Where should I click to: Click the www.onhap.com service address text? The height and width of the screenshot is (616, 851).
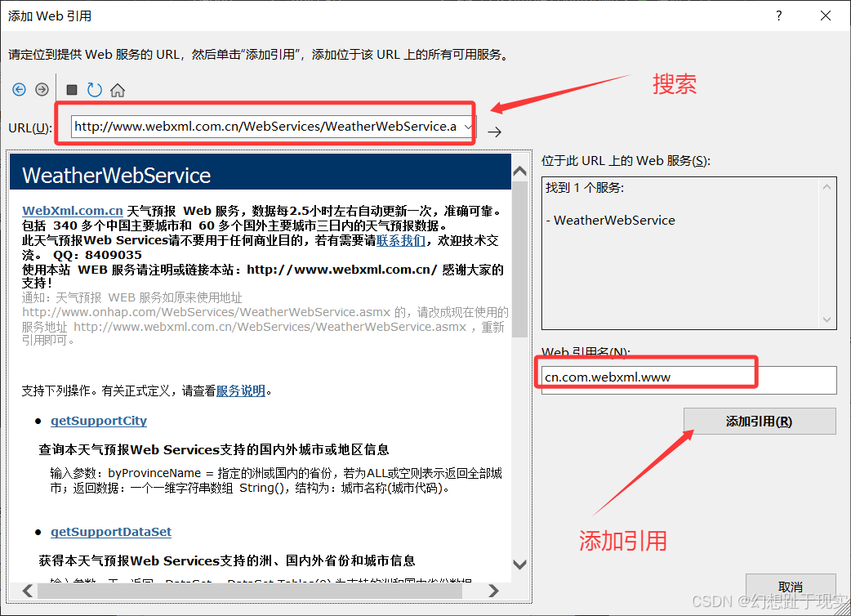[x=207, y=312]
